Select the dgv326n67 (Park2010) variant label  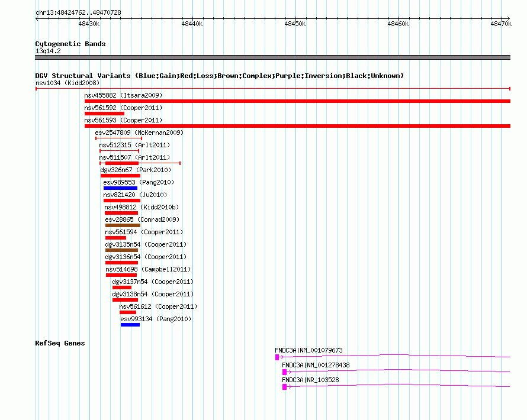click(x=136, y=170)
